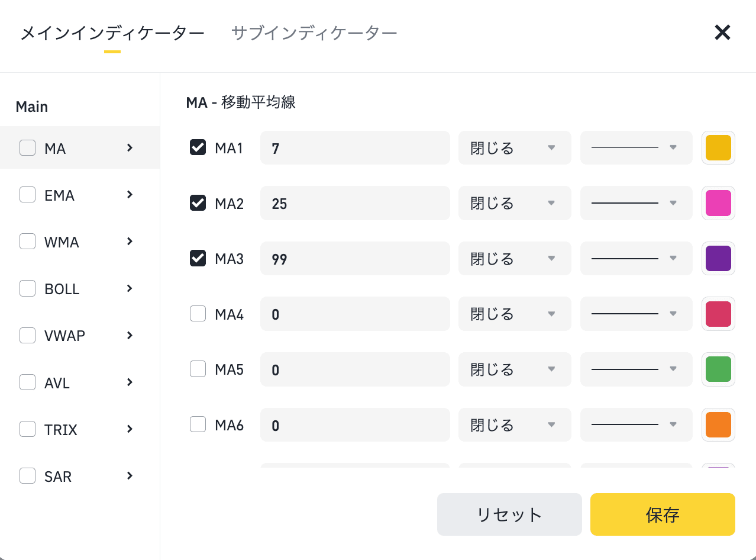
Task: Expand the AVL indicator chevron arrow
Action: [130, 382]
